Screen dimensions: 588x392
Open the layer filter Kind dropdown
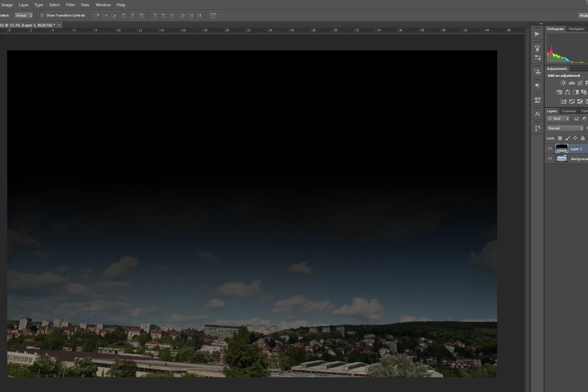click(558, 119)
